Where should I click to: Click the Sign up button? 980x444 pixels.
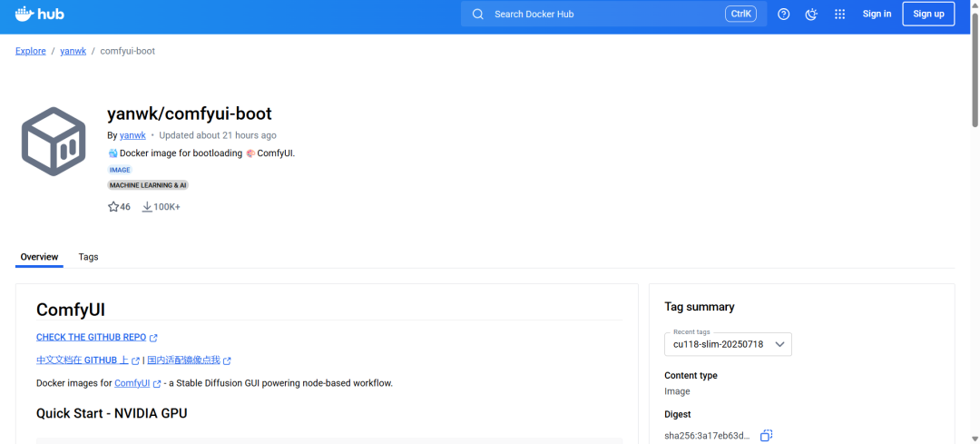[x=928, y=14]
